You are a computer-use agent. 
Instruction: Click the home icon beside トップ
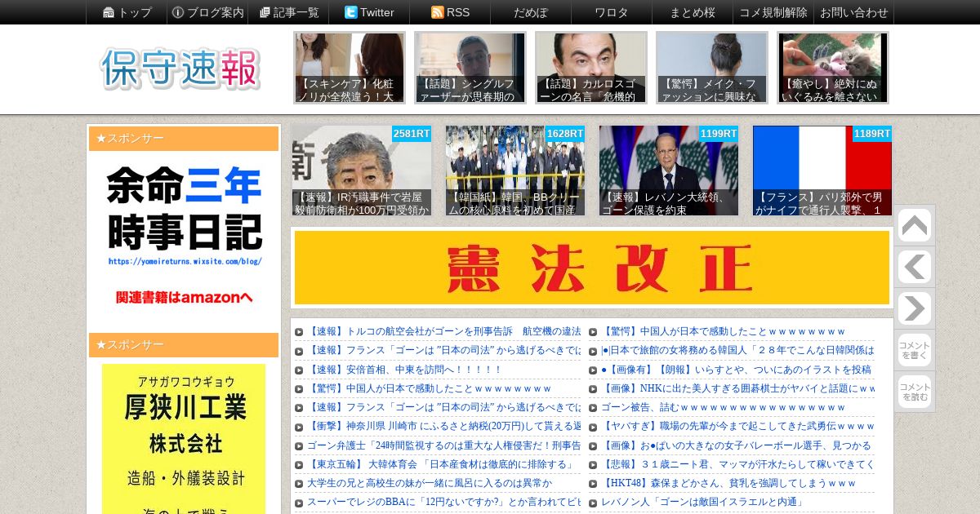point(109,12)
